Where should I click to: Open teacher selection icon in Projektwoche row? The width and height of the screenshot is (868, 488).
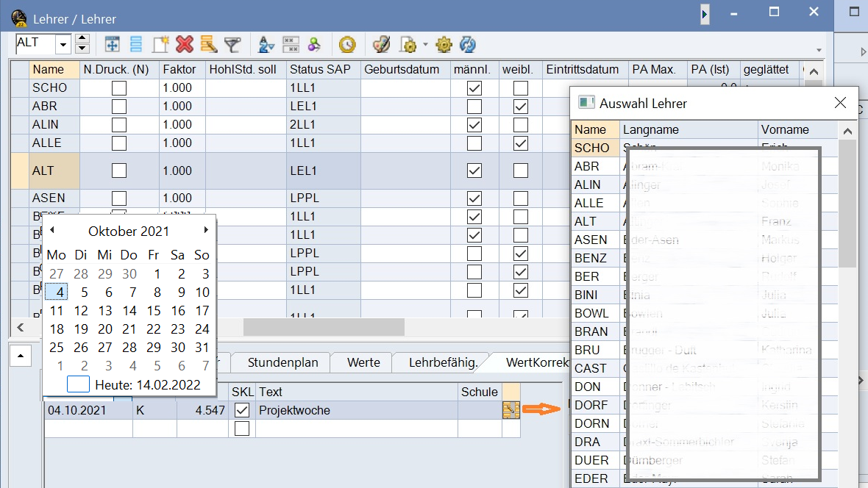click(511, 411)
